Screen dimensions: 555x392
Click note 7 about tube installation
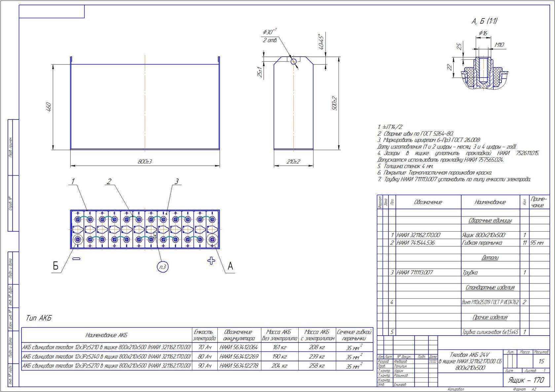coord(454,179)
